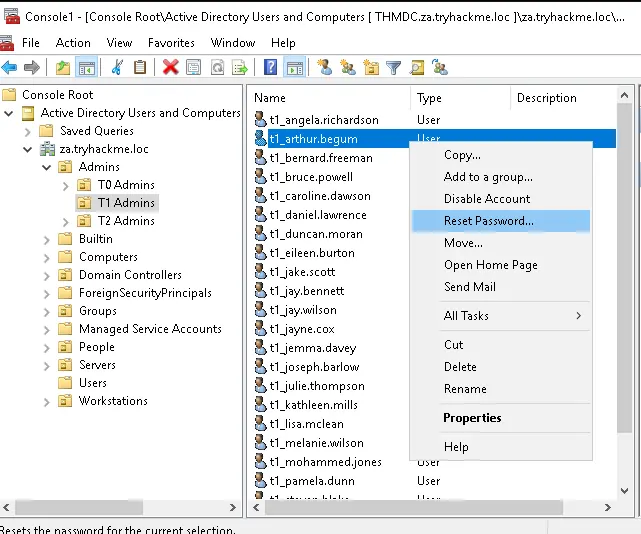641x534 pixels.
Task: Select the People OU in tree
Action: click(x=97, y=347)
